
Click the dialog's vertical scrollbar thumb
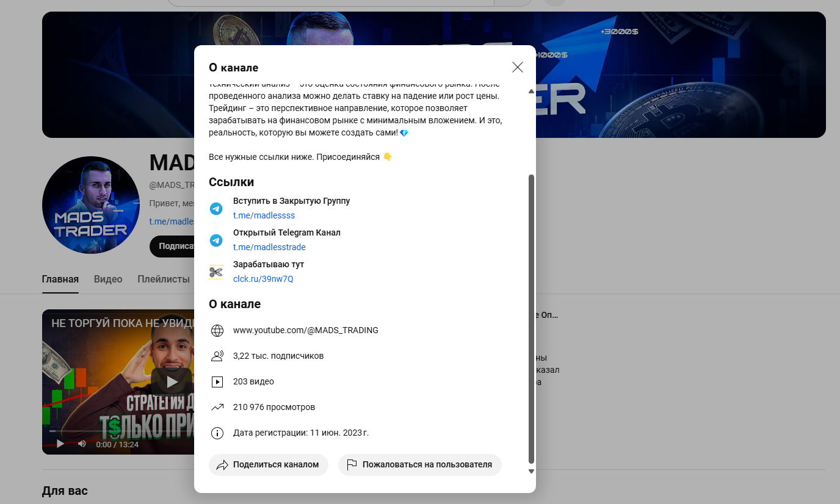point(531,319)
